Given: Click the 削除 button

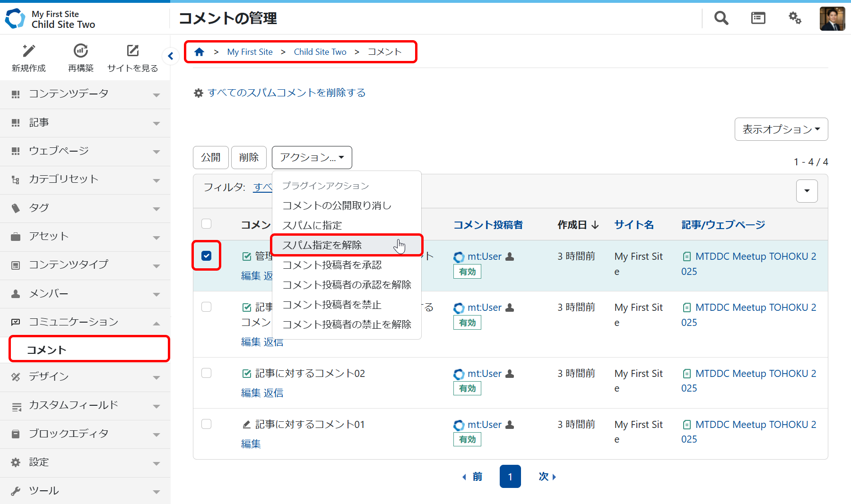Looking at the screenshot, I should [249, 157].
